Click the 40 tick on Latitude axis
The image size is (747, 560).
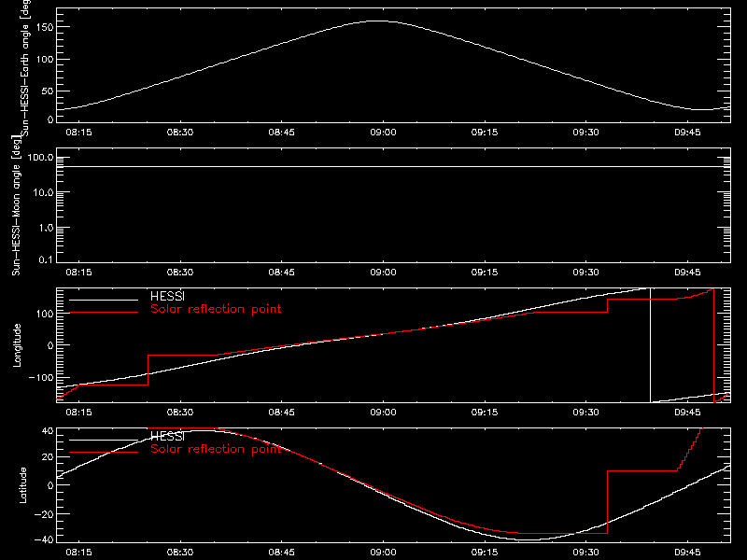point(48,431)
